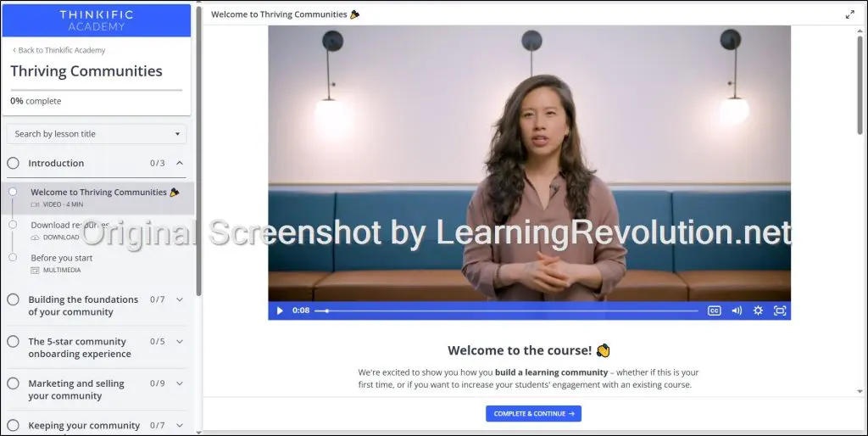
Task: Click the content scrollbar down arrow
Action: pyautogui.click(x=860, y=391)
